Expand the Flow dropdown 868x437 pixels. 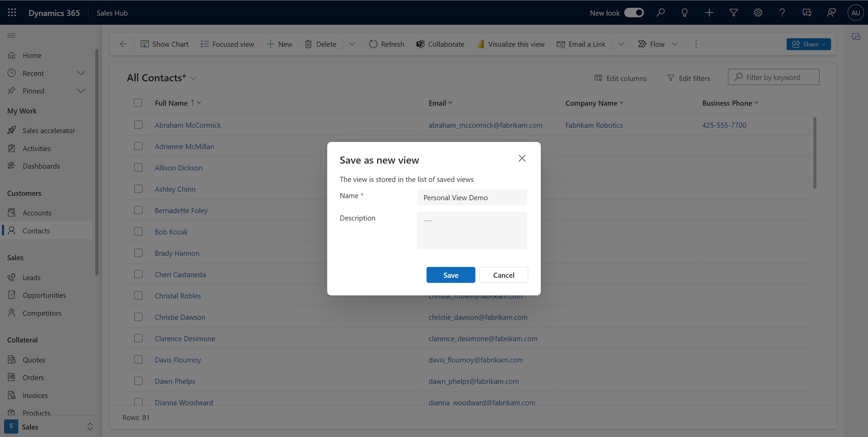click(675, 44)
